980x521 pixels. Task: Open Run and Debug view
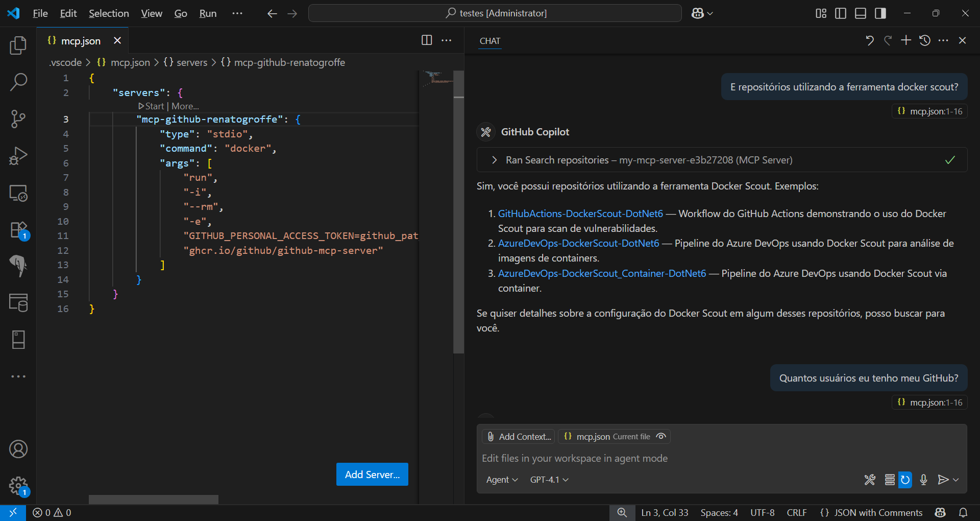tap(18, 156)
